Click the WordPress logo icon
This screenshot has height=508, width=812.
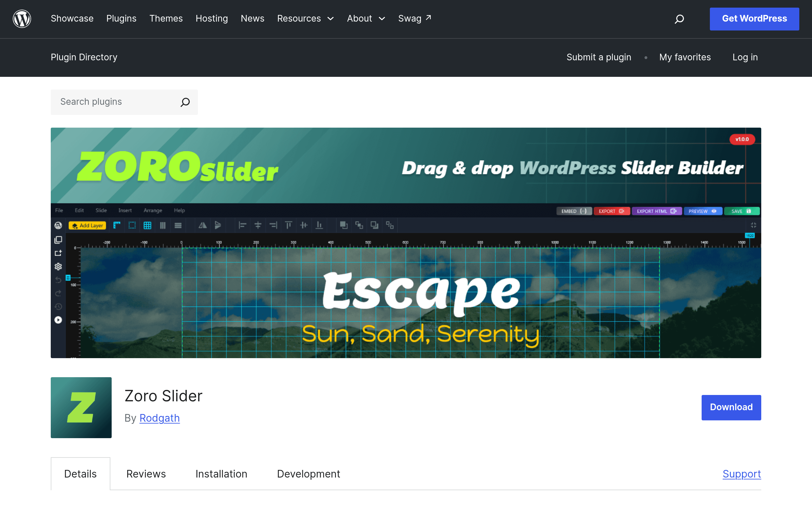(x=22, y=19)
